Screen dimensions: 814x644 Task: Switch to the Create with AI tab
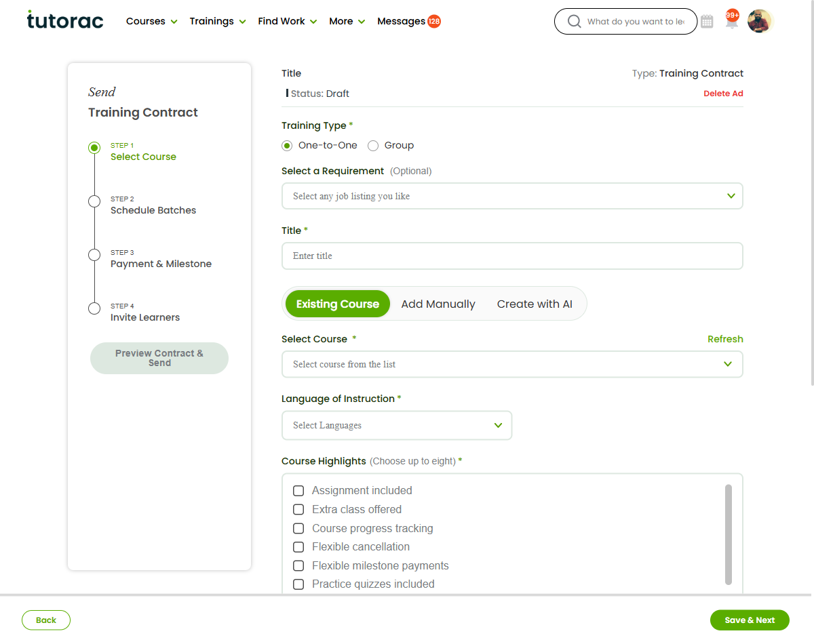(535, 304)
